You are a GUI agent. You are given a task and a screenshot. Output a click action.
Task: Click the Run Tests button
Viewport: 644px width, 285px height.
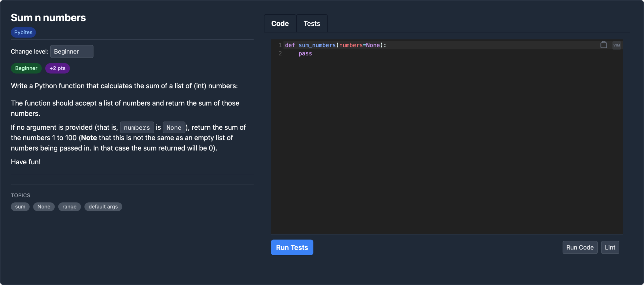point(292,247)
